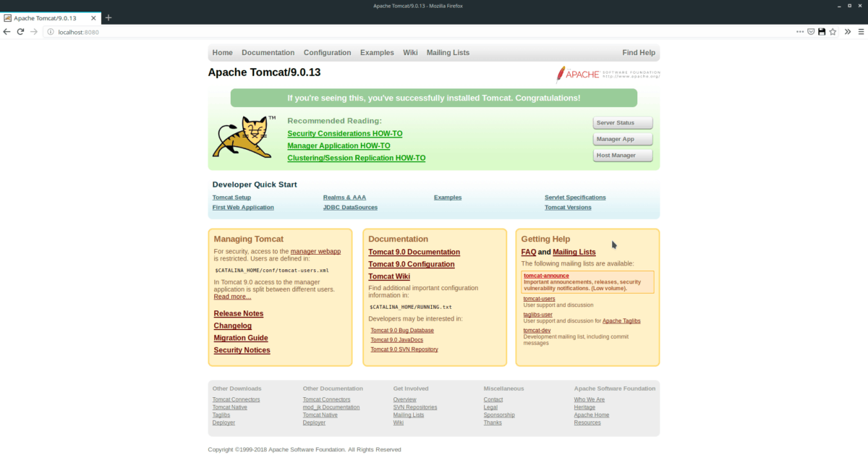Click the browser back arrow
868x471 pixels.
[x=7, y=32]
